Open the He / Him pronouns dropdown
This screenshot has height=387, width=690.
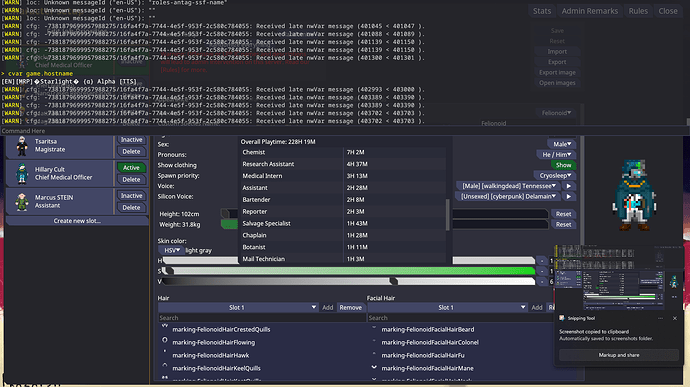point(556,155)
